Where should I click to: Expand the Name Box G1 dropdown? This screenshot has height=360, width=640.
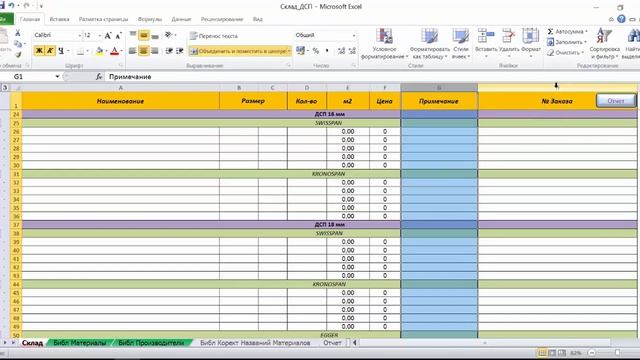click(x=57, y=76)
